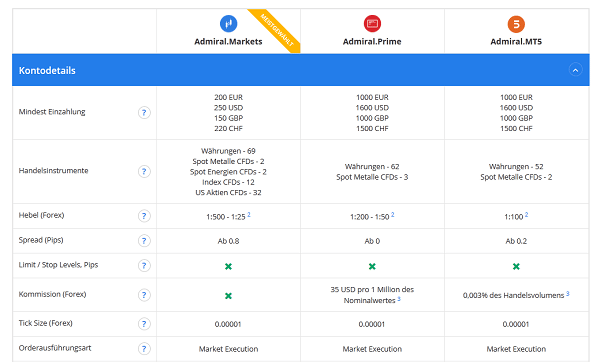Viewport: 600px width, 362px height.
Task: Click the Hebel (Forex) row label
Action: tap(41, 215)
